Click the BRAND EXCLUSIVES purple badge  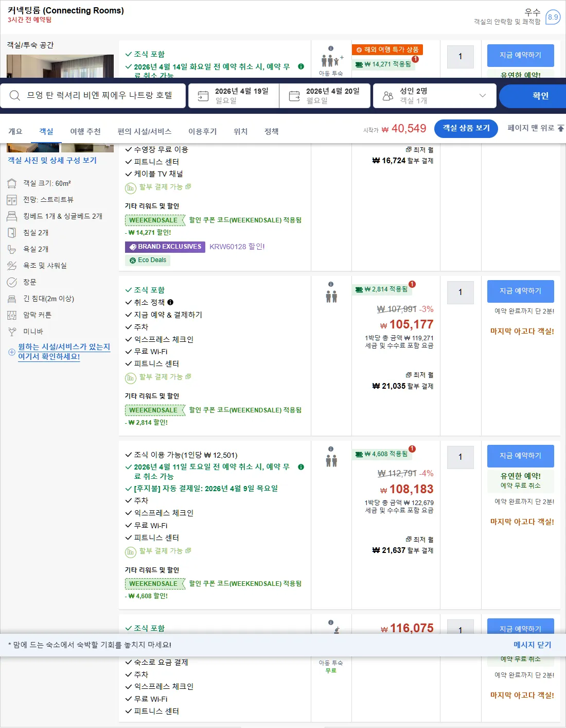click(165, 247)
